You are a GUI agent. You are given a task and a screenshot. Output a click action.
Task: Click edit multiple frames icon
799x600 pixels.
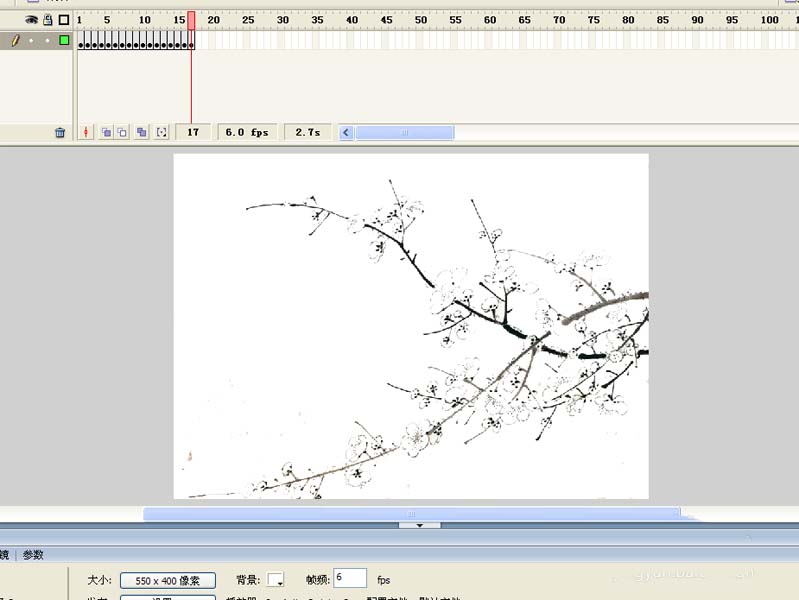coord(142,133)
